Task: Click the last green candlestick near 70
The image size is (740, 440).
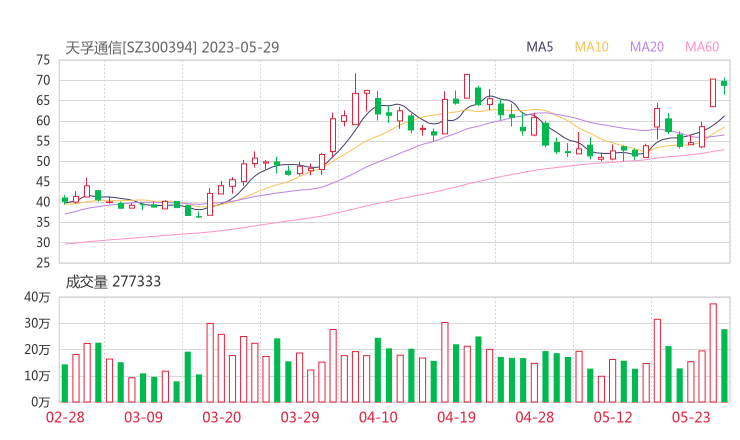Action: tap(724, 84)
